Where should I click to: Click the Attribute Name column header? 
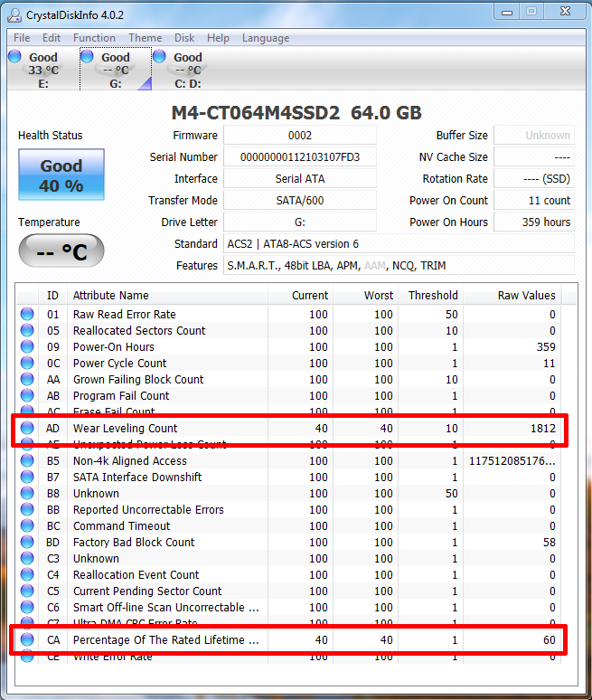coord(167,295)
